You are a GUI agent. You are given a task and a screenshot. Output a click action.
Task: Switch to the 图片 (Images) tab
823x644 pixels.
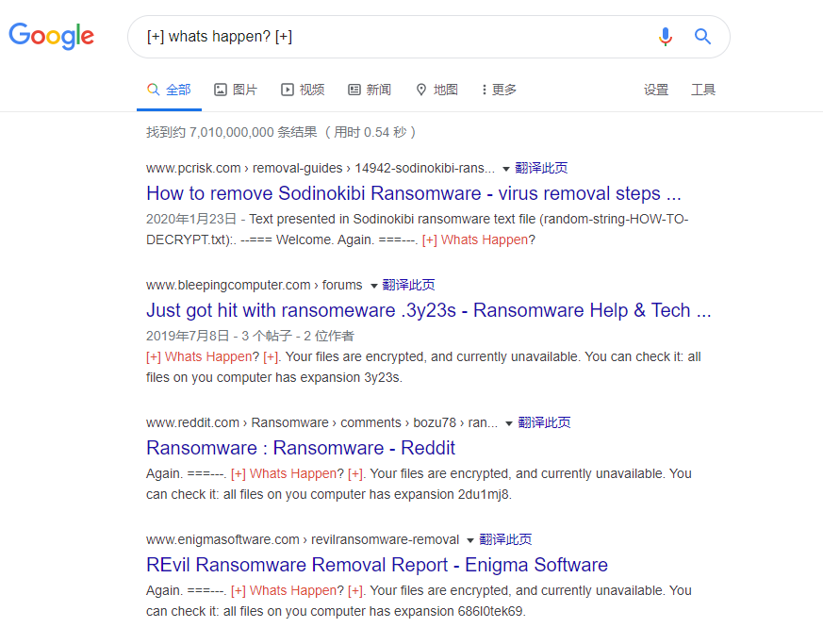236,90
